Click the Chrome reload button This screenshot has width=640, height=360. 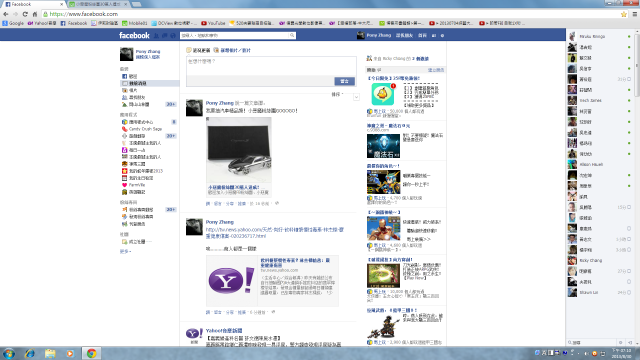pos(25,14)
